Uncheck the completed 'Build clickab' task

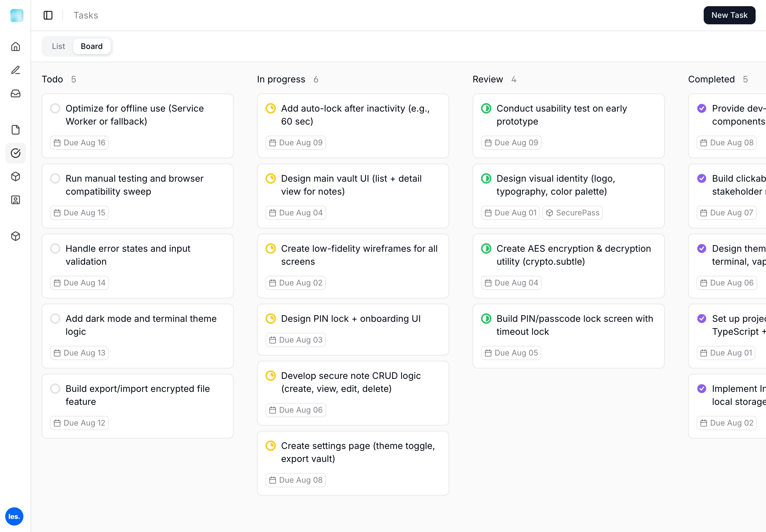702,178
